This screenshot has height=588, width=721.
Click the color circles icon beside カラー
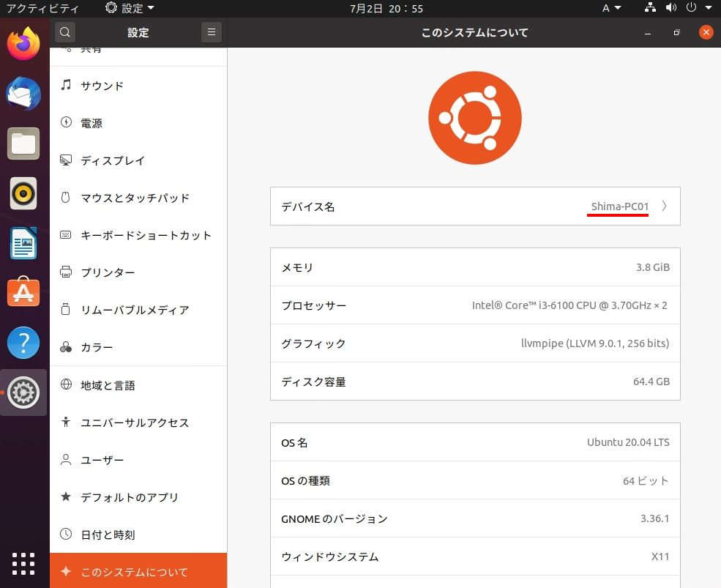point(66,347)
